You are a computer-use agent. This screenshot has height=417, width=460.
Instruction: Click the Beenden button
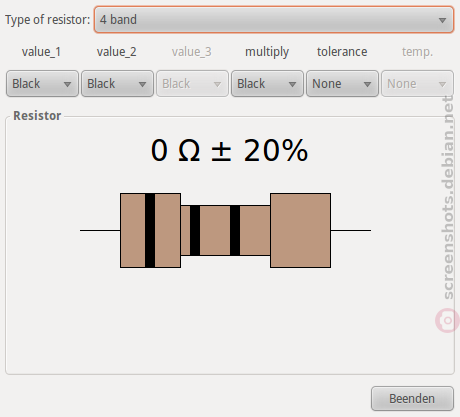(412, 399)
